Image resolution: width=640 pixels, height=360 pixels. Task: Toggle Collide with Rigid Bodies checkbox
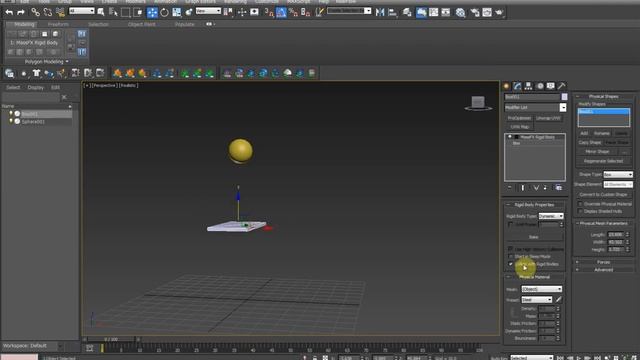pos(510,264)
